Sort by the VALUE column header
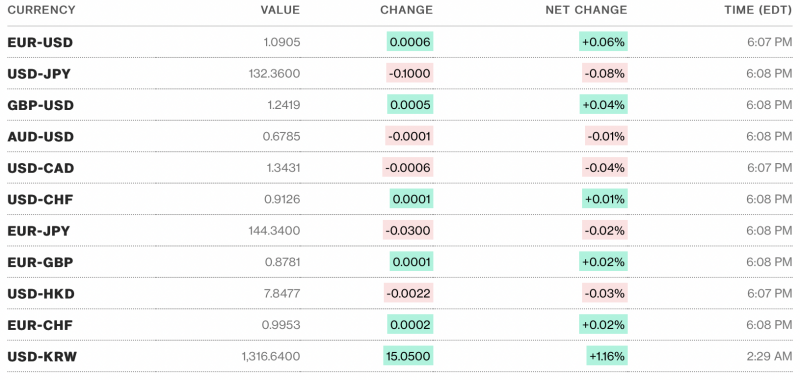Image resolution: width=800 pixels, height=380 pixels. (x=280, y=10)
